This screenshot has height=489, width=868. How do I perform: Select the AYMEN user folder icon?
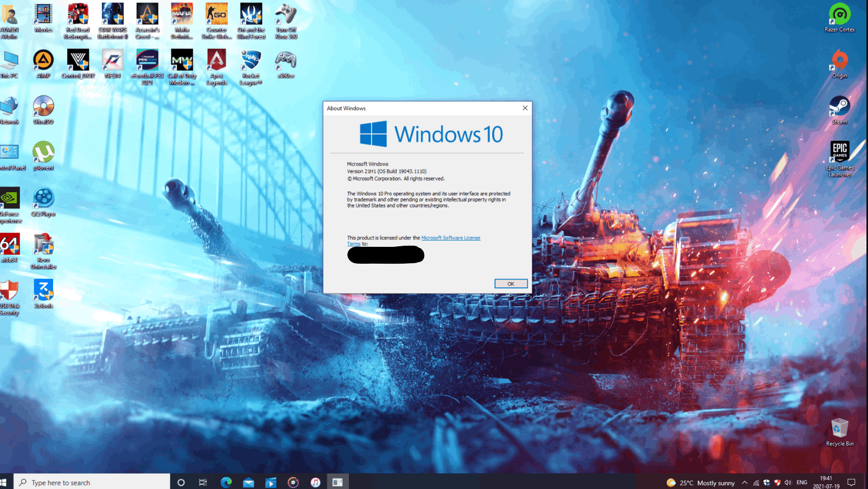[9, 21]
